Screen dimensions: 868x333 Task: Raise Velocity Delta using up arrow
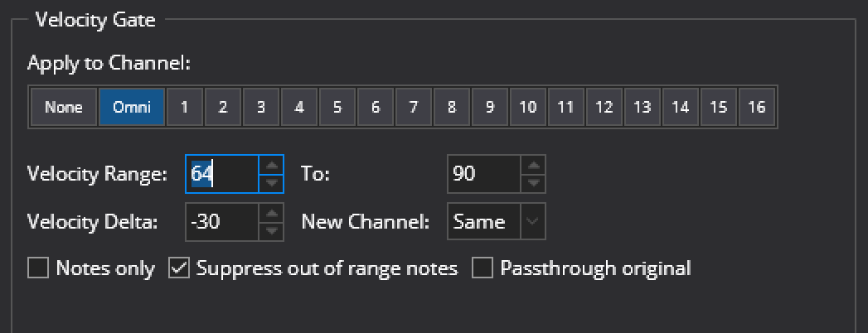tap(271, 213)
